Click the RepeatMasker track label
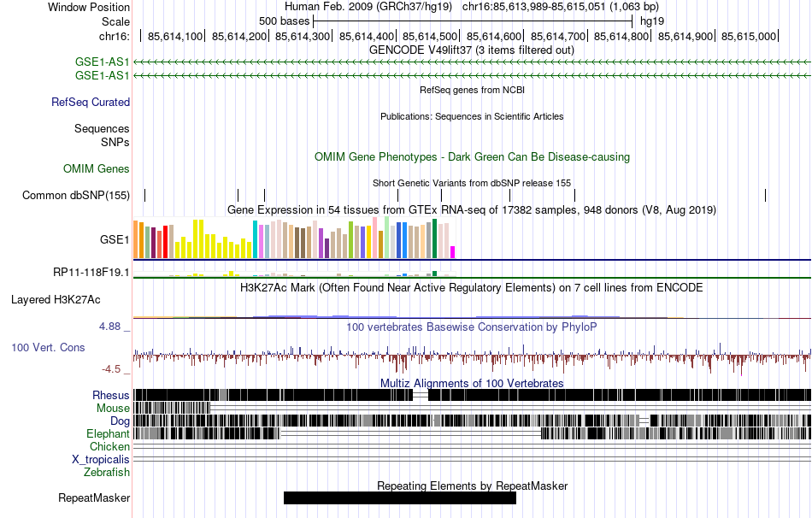This screenshot has height=518, width=812. coord(94,497)
